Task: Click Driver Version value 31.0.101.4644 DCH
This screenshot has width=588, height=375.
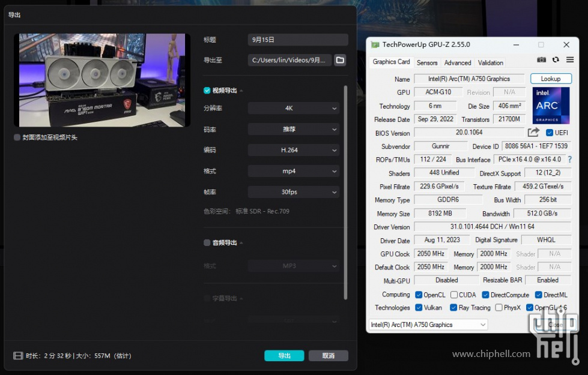Action: pos(493,227)
